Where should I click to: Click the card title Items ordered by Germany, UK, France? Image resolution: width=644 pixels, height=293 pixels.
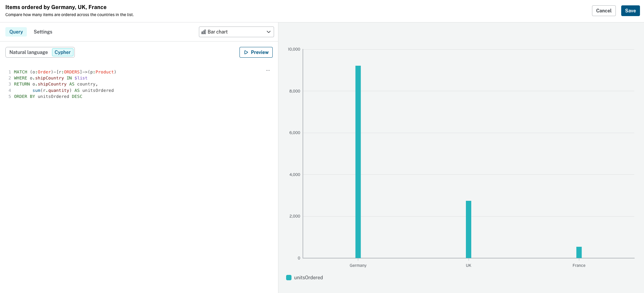point(56,7)
